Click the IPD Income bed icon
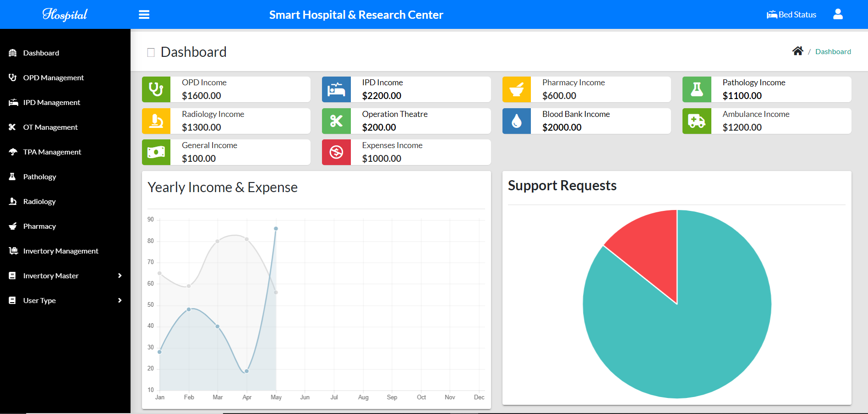868x414 pixels. pyautogui.click(x=336, y=89)
